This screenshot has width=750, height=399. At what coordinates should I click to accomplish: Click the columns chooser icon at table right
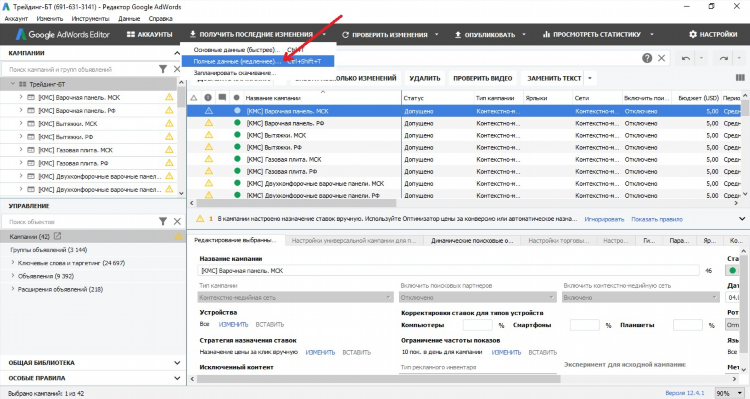740,78
